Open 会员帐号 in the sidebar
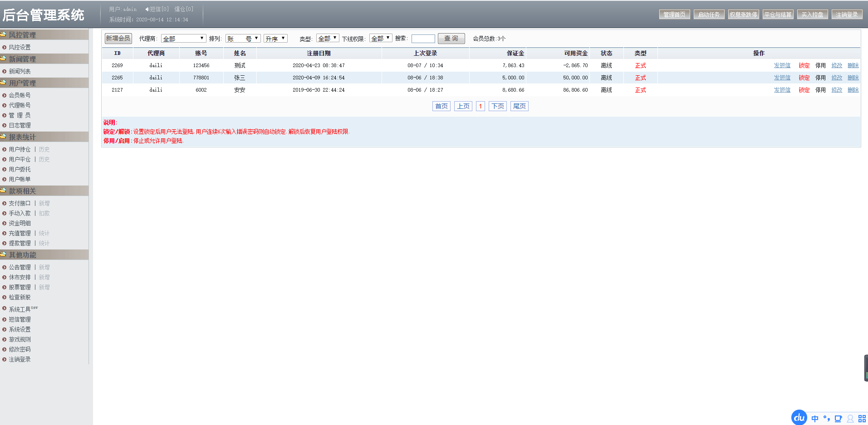This screenshot has width=868, height=425. coord(20,95)
